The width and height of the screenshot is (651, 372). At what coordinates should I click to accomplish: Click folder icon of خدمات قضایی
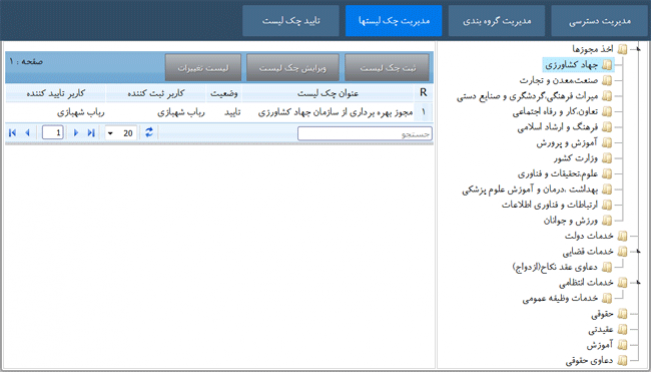click(622, 252)
